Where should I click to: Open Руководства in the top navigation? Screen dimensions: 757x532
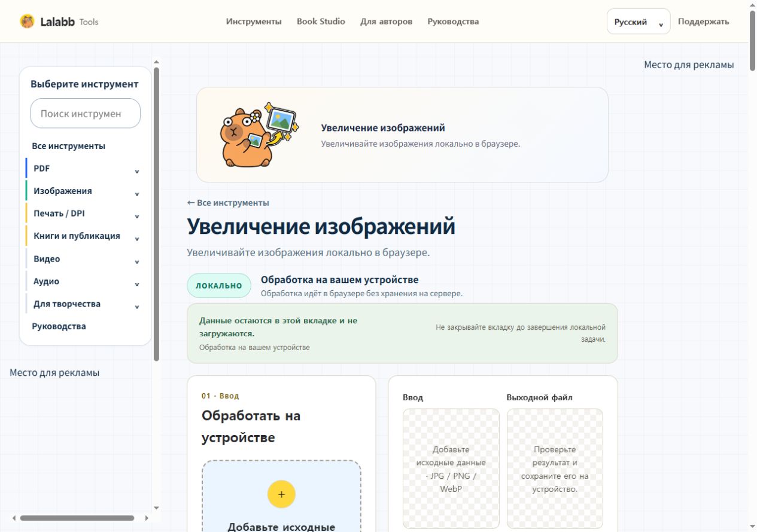click(453, 22)
